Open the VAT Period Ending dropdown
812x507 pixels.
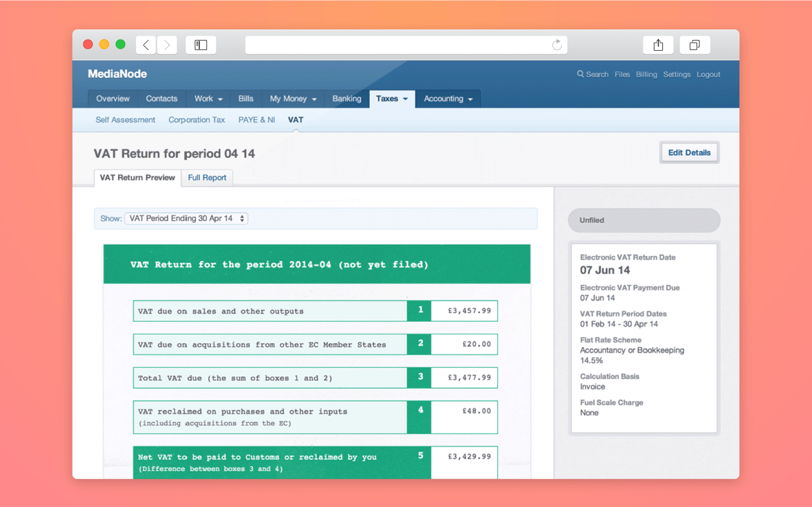click(x=186, y=218)
